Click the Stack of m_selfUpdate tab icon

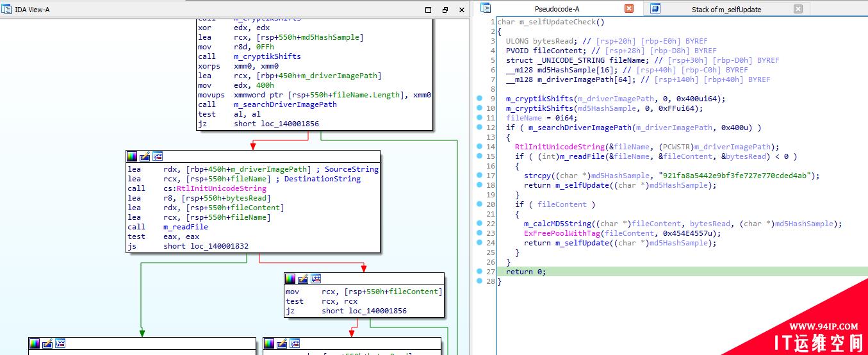(x=655, y=9)
